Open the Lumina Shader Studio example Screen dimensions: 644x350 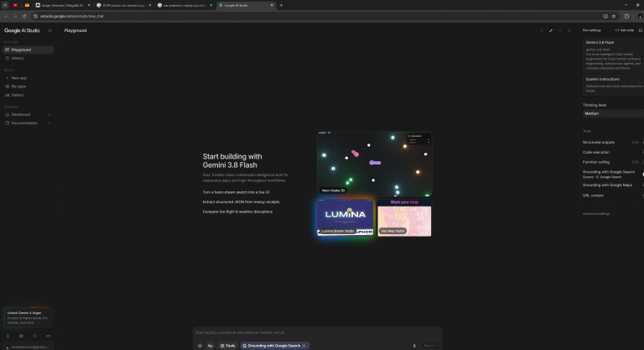pos(345,217)
